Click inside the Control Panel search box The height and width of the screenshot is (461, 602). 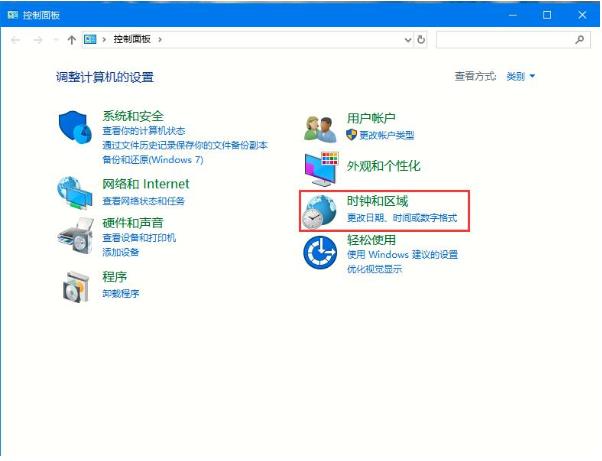(513, 40)
